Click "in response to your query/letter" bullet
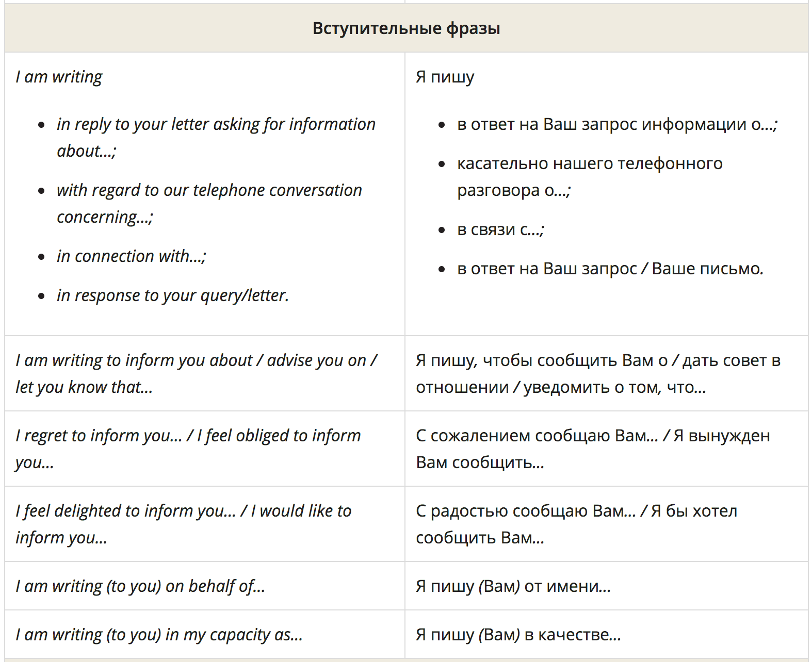Image resolution: width=812 pixels, height=662 pixels. pyautogui.click(x=172, y=295)
